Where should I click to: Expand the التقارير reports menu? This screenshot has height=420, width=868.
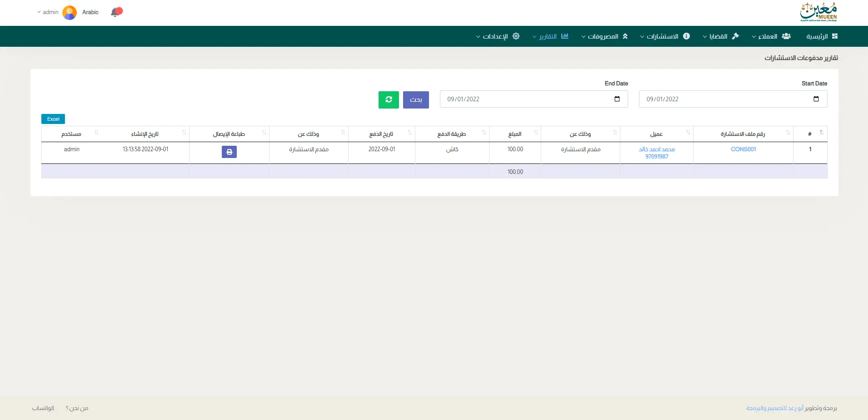pyautogui.click(x=550, y=36)
